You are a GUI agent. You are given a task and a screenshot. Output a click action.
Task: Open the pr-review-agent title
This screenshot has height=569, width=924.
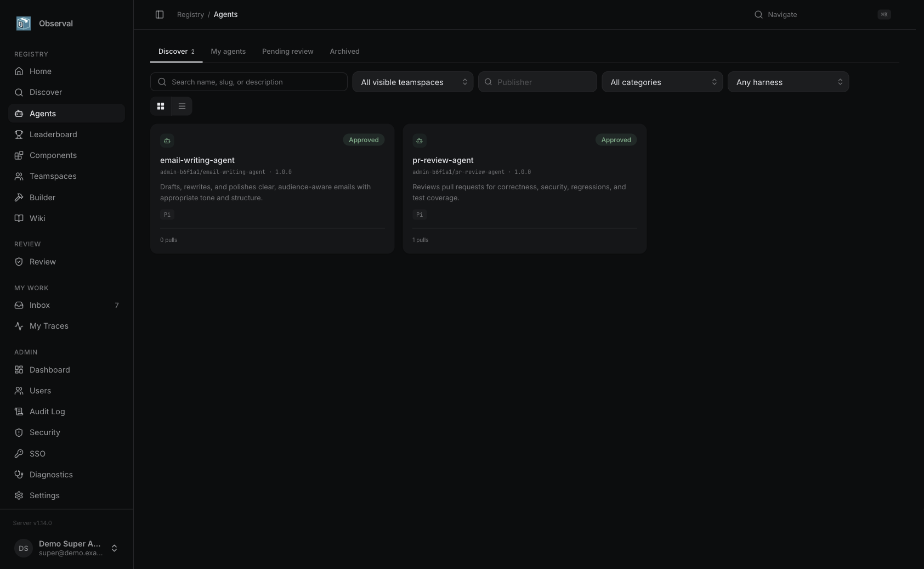point(443,160)
